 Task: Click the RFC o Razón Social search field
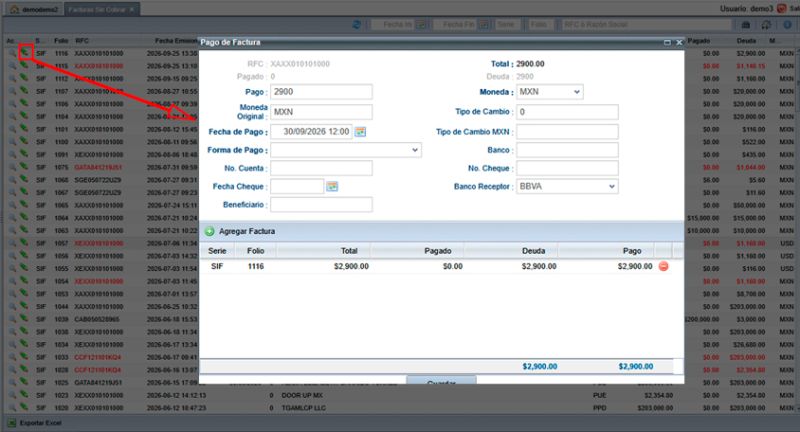point(646,24)
